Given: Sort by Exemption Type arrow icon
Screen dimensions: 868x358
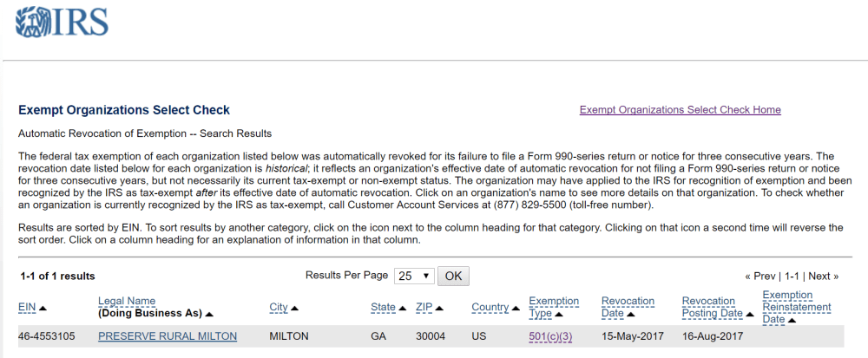Looking at the screenshot, I should click(559, 315).
